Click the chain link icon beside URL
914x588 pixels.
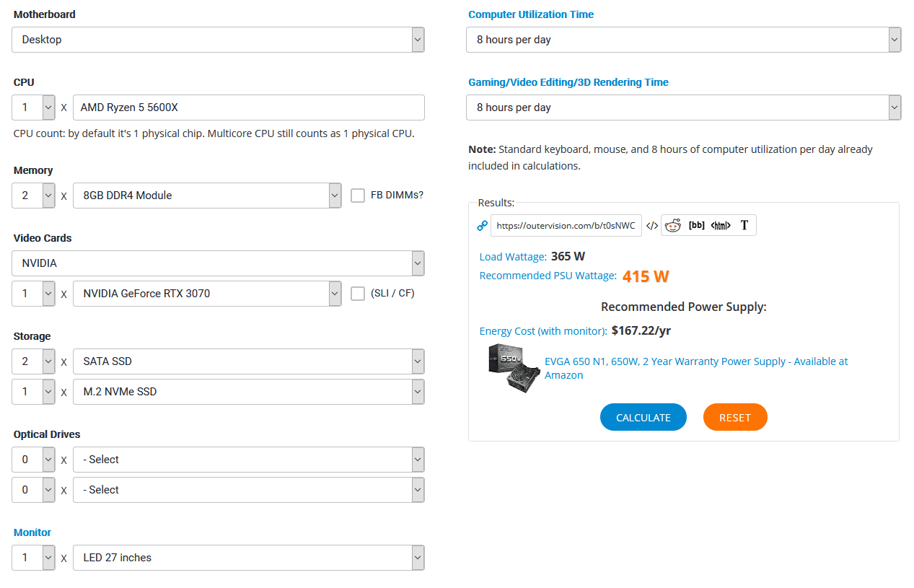tap(483, 226)
